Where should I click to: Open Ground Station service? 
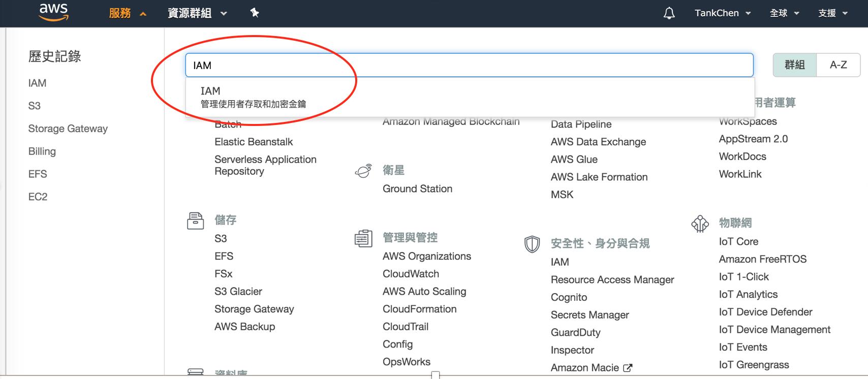point(417,188)
